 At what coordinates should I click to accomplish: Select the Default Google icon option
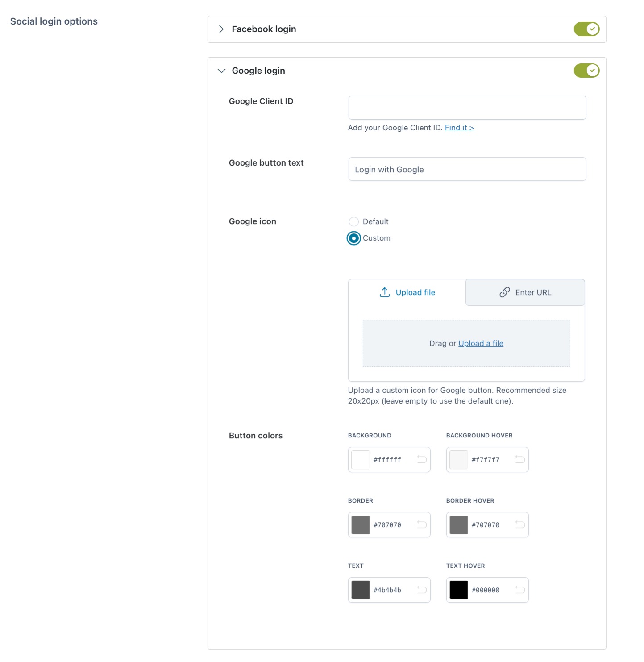point(354,222)
